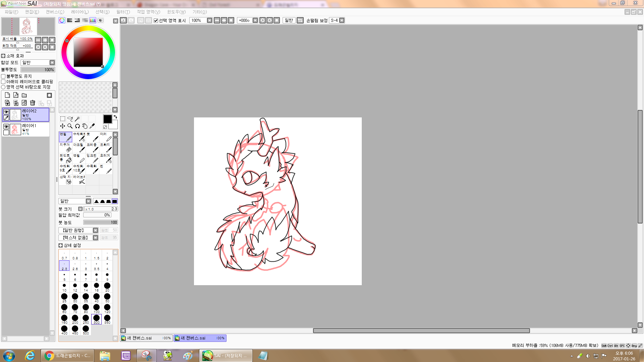The width and height of the screenshot is (644, 362).
Task: Toggle the color wheel panel
Action: click(x=62, y=20)
